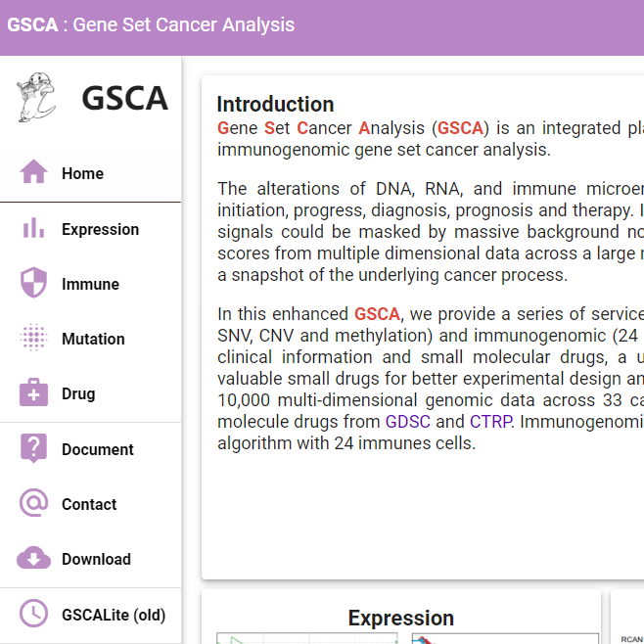
Task: Open Mutation via its dotted circle icon
Action: pos(33,338)
